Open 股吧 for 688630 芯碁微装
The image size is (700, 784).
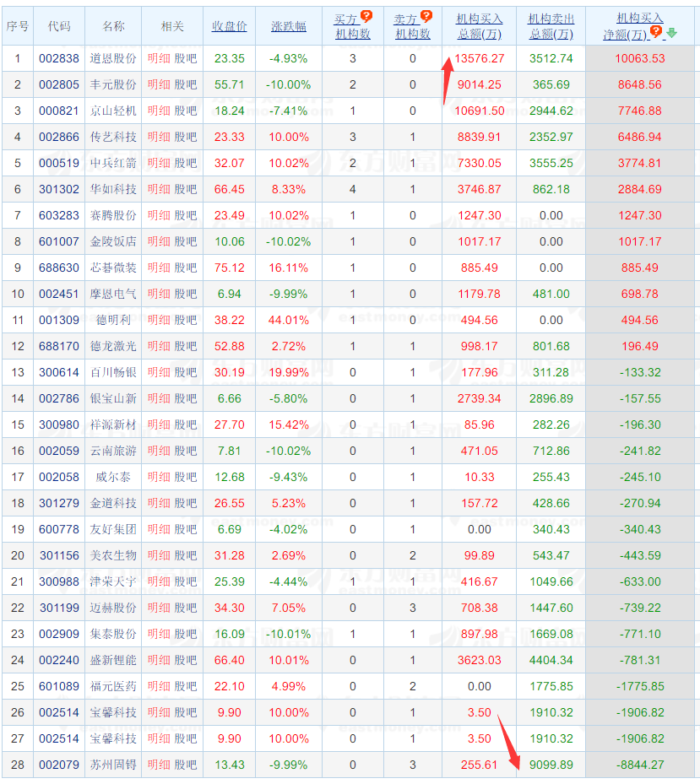coord(186,268)
